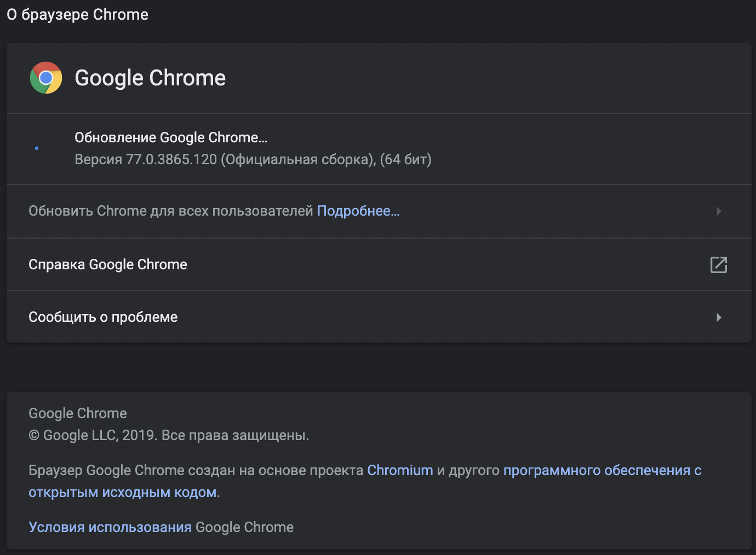Select the Сообщить о проблеме row label
This screenshot has width=756, height=555.
[x=103, y=317]
